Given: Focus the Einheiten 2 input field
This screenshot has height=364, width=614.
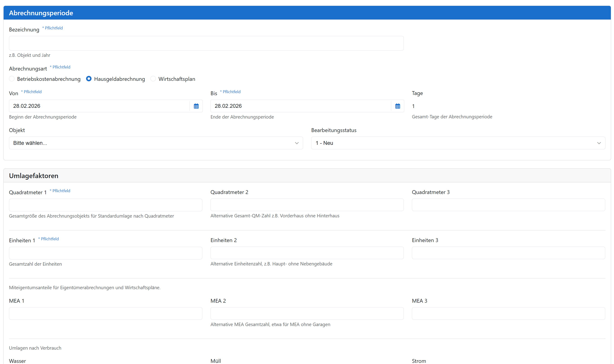Looking at the screenshot, I should click(307, 253).
